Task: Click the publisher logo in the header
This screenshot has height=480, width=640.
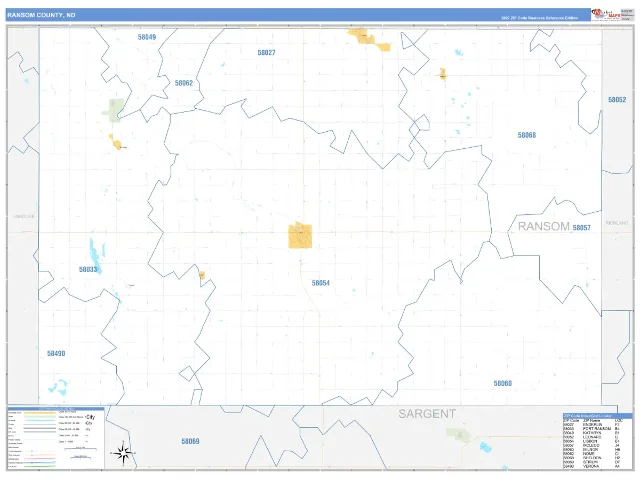Action: point(607,14)
